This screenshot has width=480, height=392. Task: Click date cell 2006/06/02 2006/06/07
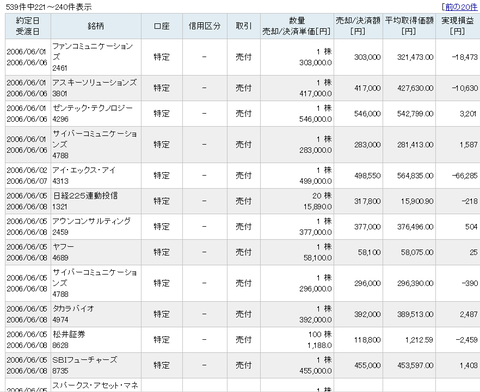27,175
